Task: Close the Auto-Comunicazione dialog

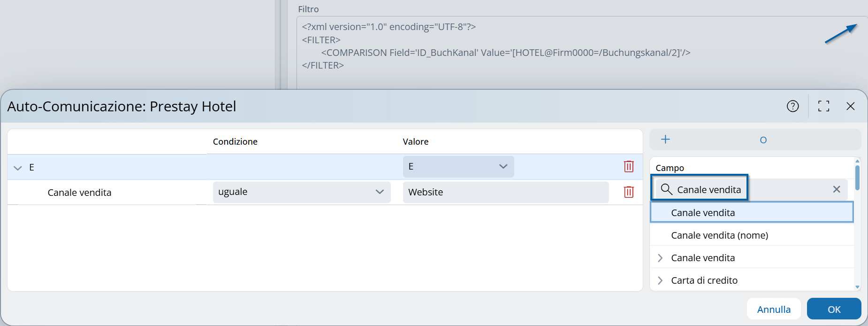Action: pos(850,106)
